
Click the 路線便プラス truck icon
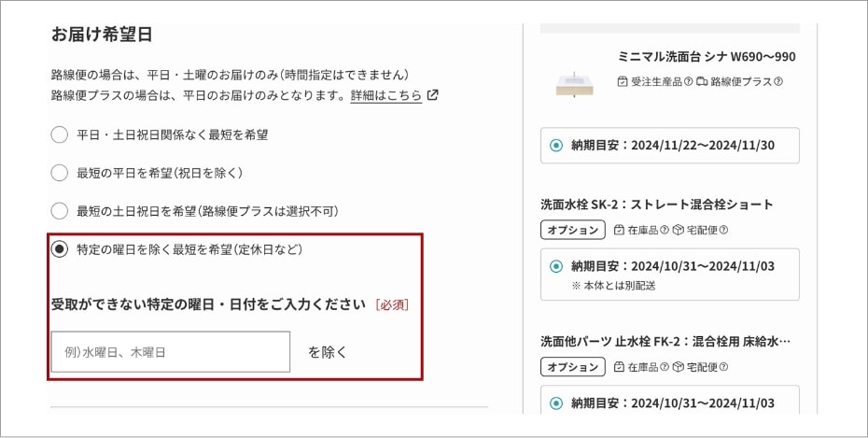coord(702,81)
